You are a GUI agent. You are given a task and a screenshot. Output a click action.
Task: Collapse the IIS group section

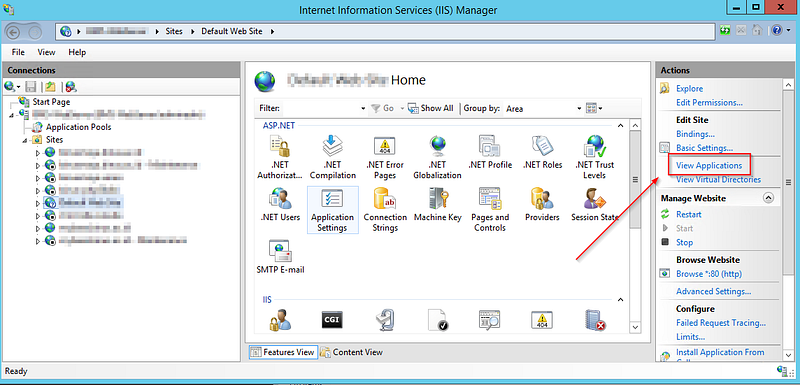[620, 299]
